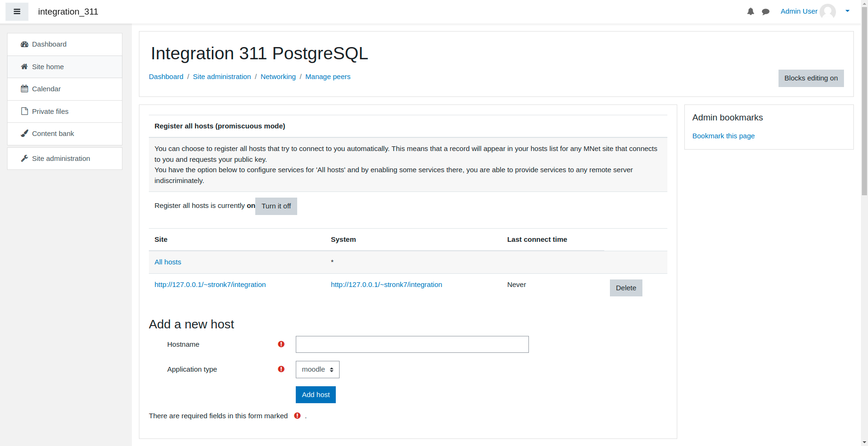Click the Admin User avatar picture

pyautogui.click(x=827, y=12)
